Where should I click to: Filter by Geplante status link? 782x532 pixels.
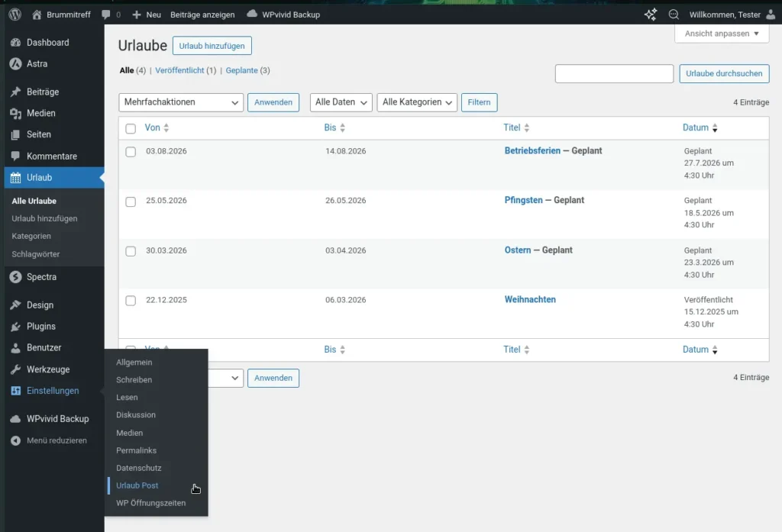[241, 70]
